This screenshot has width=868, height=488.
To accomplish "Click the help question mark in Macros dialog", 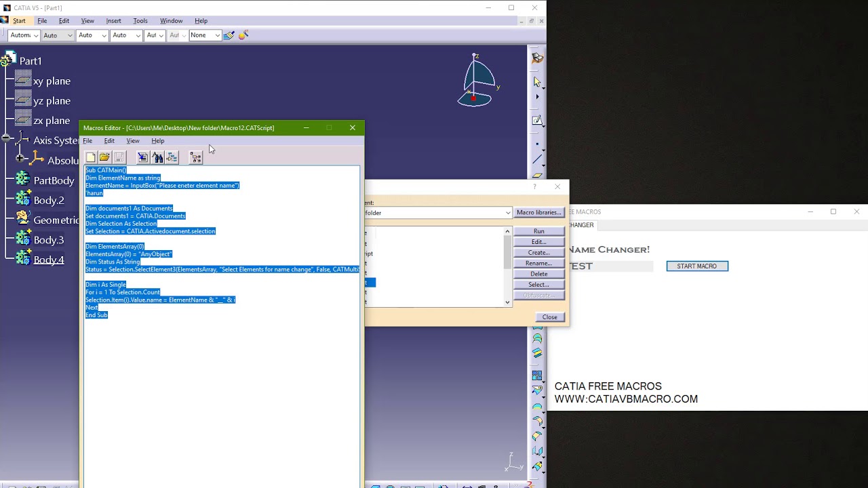I will point(534,186).
